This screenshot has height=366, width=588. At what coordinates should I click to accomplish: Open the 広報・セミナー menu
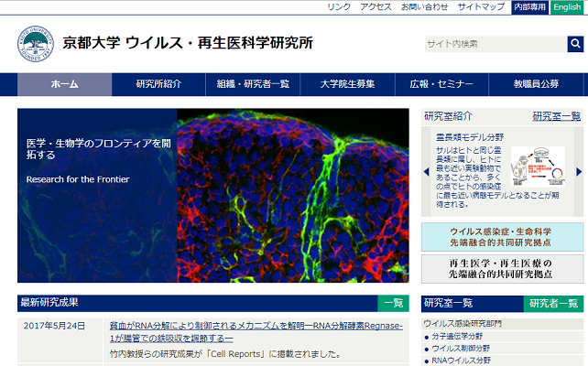(x=441, y=84)
